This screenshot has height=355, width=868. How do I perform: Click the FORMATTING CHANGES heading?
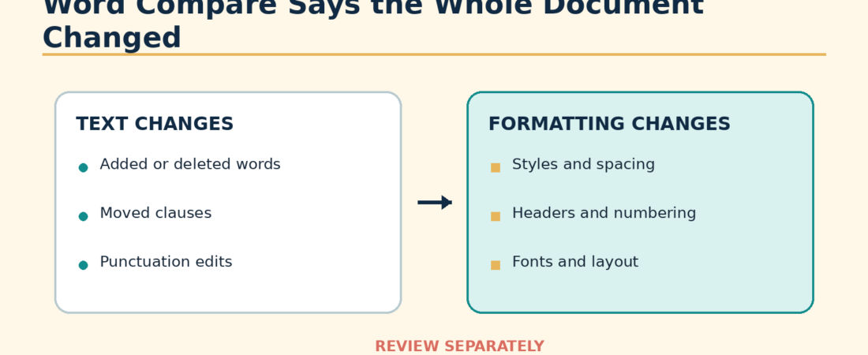click(x=609, y=124)
